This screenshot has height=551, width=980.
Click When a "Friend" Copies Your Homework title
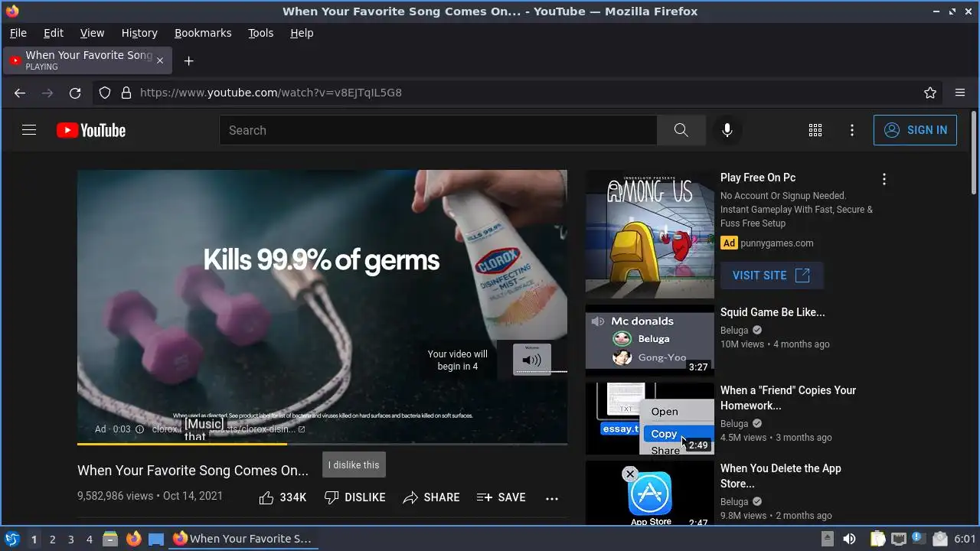point(789,398)
